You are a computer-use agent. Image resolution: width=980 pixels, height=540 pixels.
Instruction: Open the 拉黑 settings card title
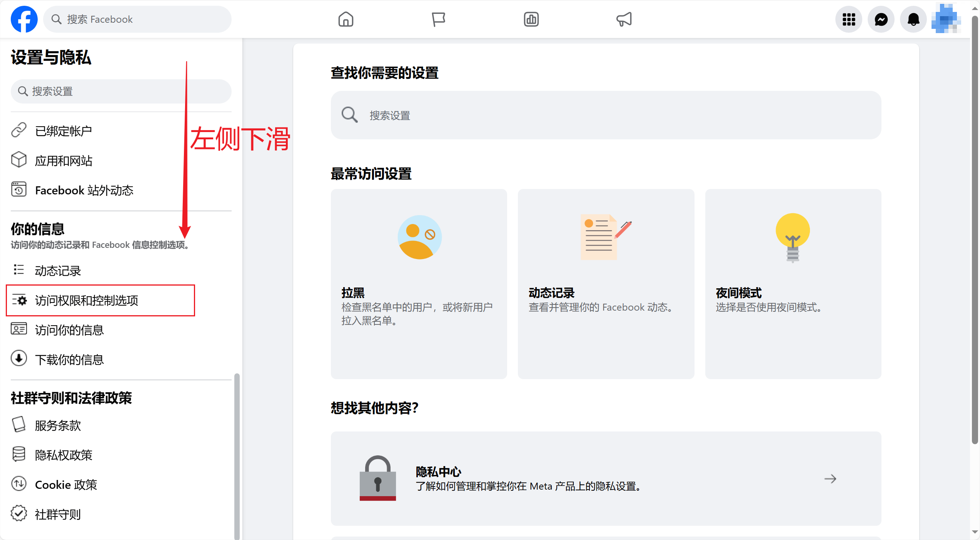point(352,293)
